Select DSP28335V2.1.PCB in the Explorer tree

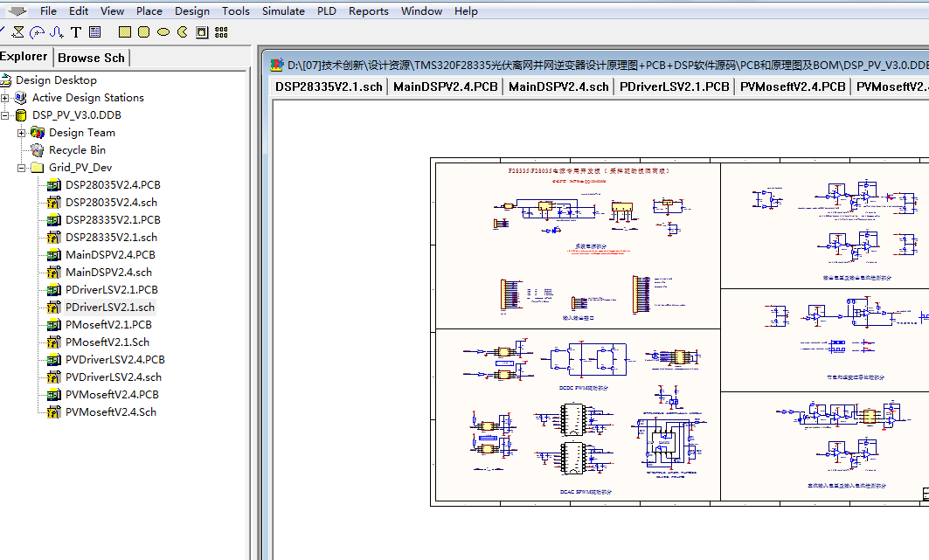113,219
